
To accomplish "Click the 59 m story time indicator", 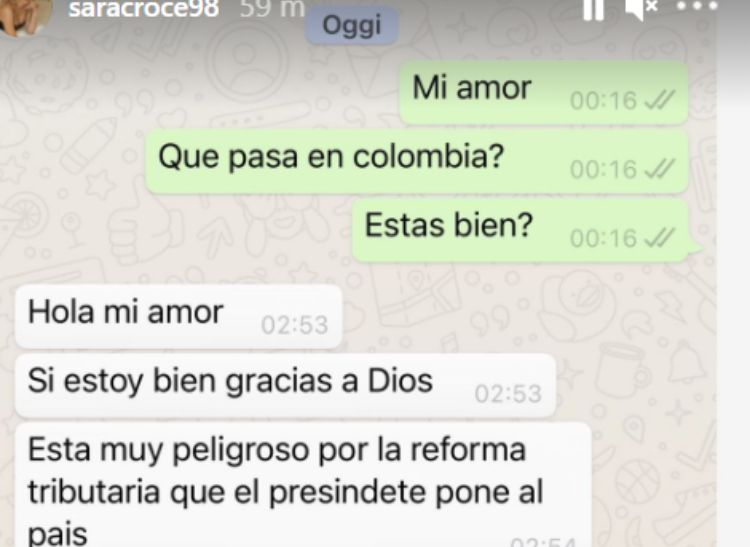I will [x=272, y=9].
